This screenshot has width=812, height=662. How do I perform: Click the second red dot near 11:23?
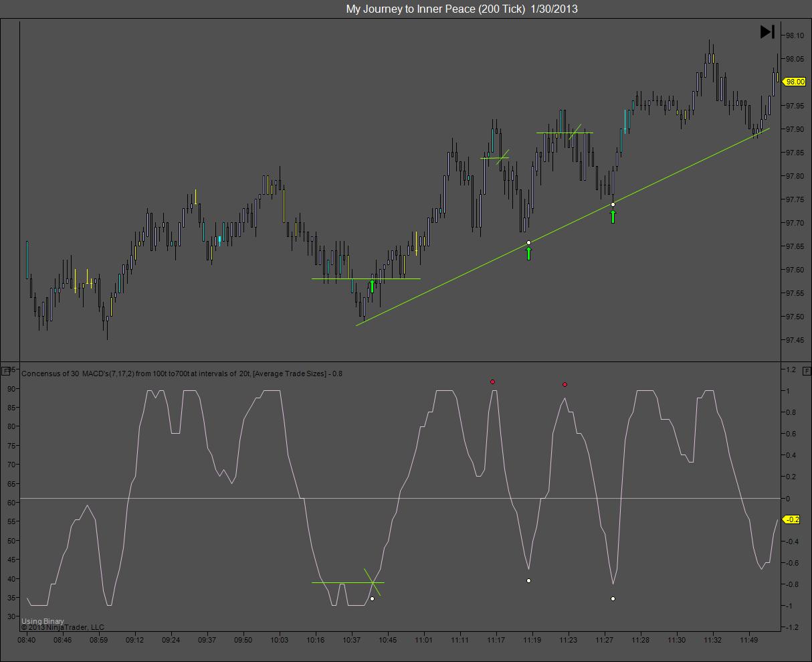tap(565, 385)
